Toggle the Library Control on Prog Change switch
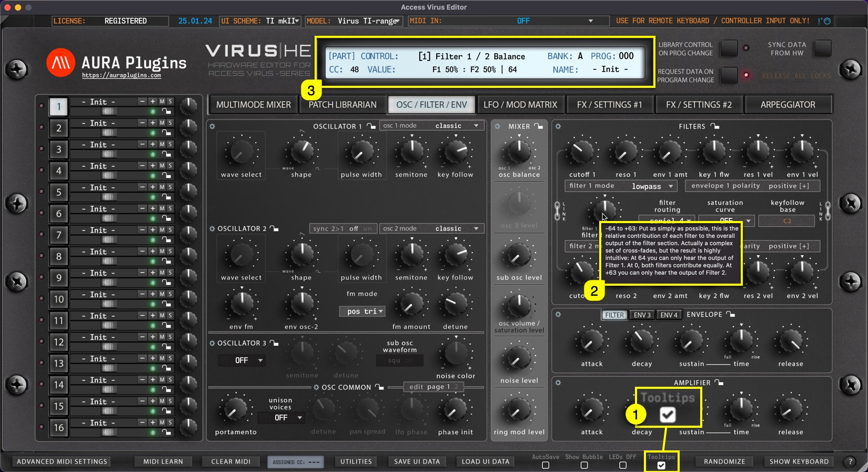 (x=729, y=48)
